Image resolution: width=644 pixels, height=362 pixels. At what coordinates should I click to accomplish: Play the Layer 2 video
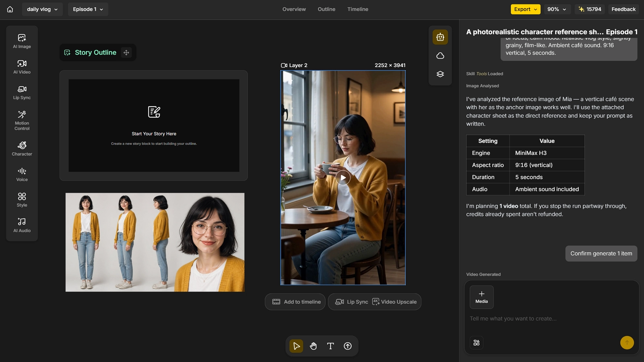[343, 178]
